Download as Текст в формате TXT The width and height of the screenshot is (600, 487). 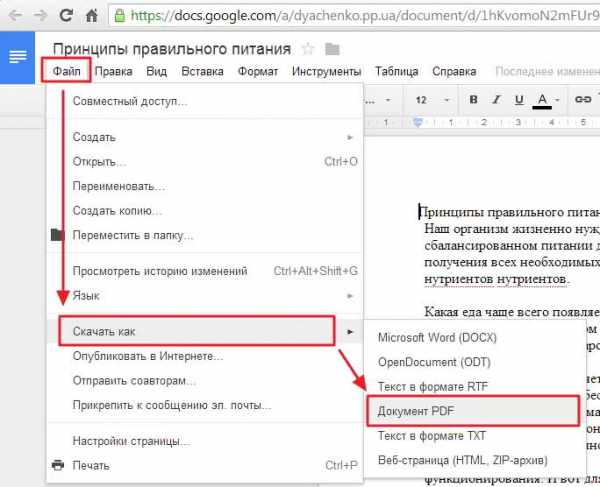(475, 436)
